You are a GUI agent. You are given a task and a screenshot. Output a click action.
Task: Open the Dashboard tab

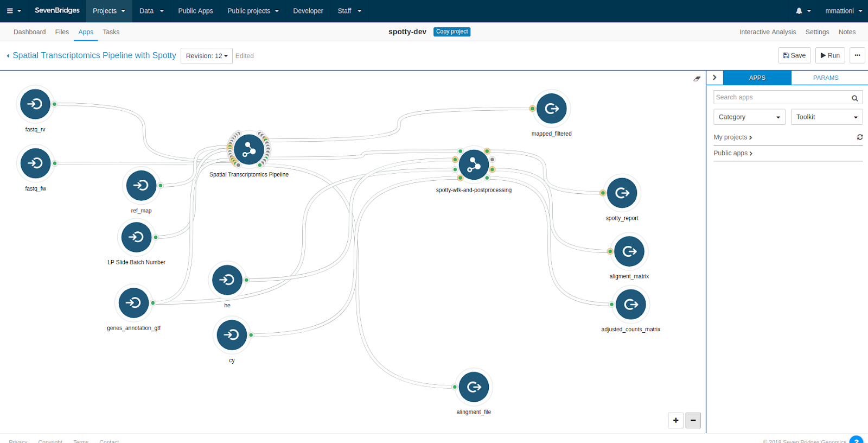tap(30, 32)
